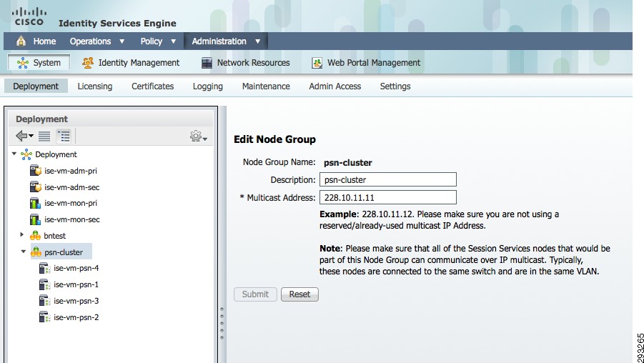Click the vertical panel splitter handle
644x363 pixels.
222,323
